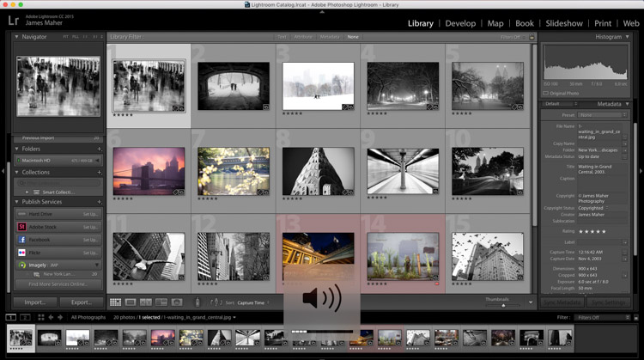Switch to Grid view icon in toolbar

pyautogui.click(x=115, y=302)
